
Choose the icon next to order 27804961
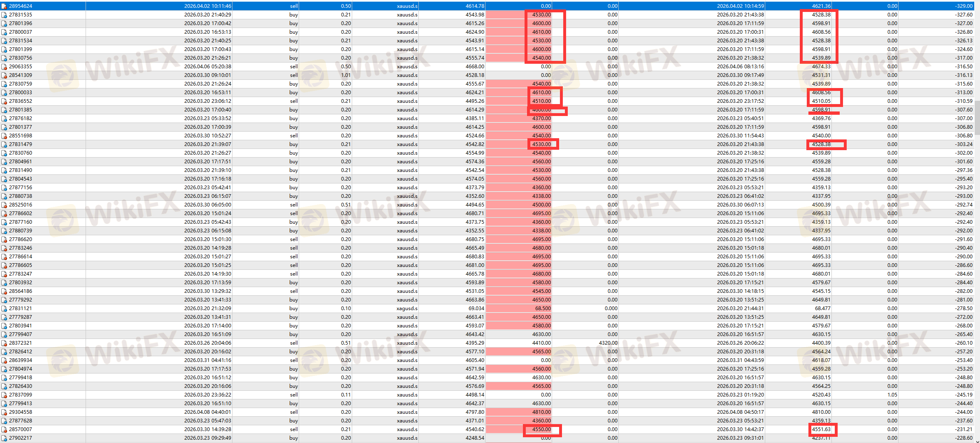pyautogui.click(x=4, y=162)
